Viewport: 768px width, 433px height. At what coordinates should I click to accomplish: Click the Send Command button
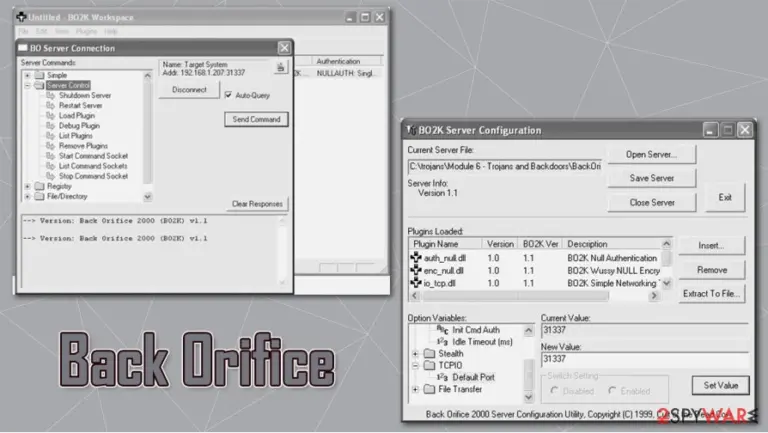click(x=256, y=119)
